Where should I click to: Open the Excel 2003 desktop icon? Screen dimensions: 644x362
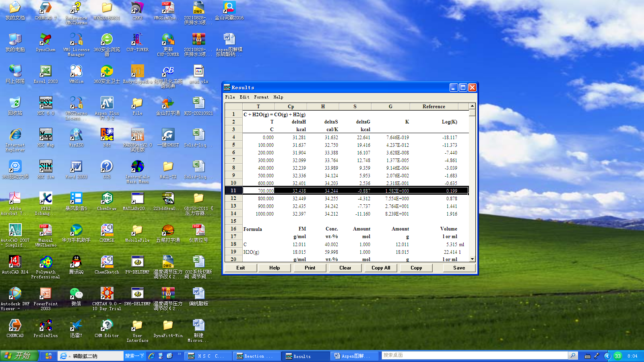pos(45,74)
